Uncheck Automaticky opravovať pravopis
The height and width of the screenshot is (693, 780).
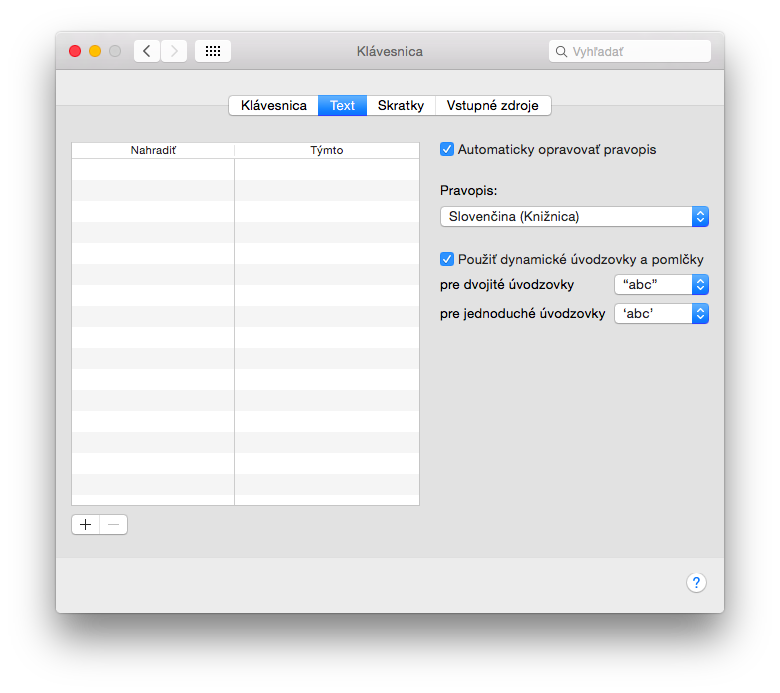tap(447, 149)
